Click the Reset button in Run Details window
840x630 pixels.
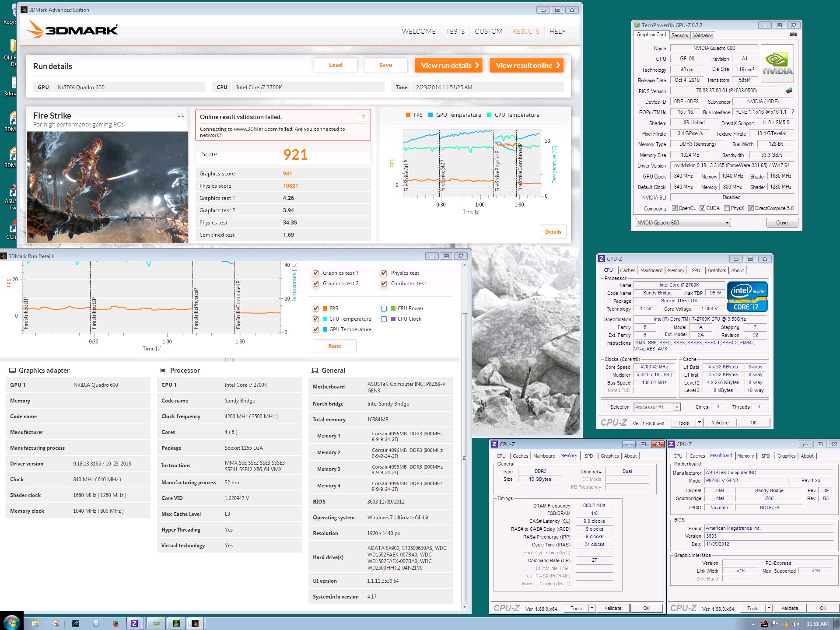(335, 346)
